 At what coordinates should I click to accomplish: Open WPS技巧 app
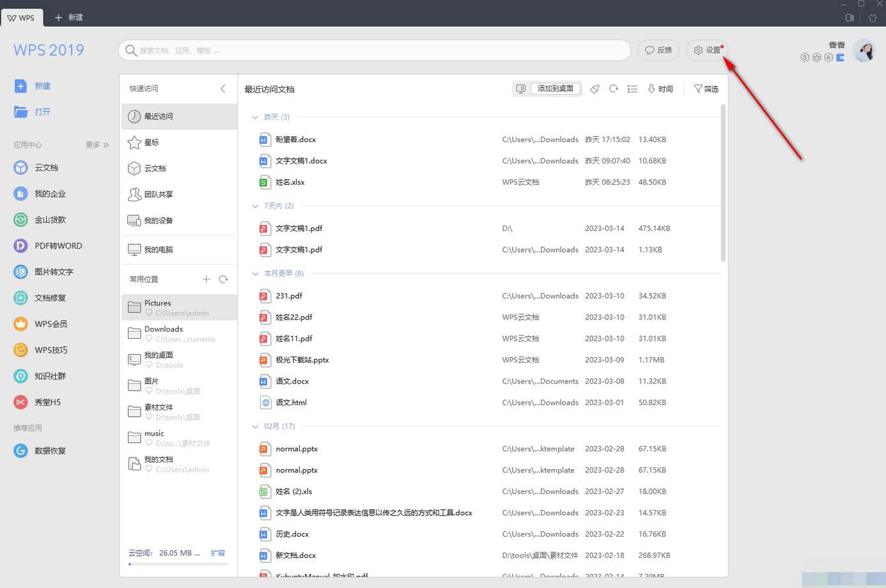click(40, 350)
